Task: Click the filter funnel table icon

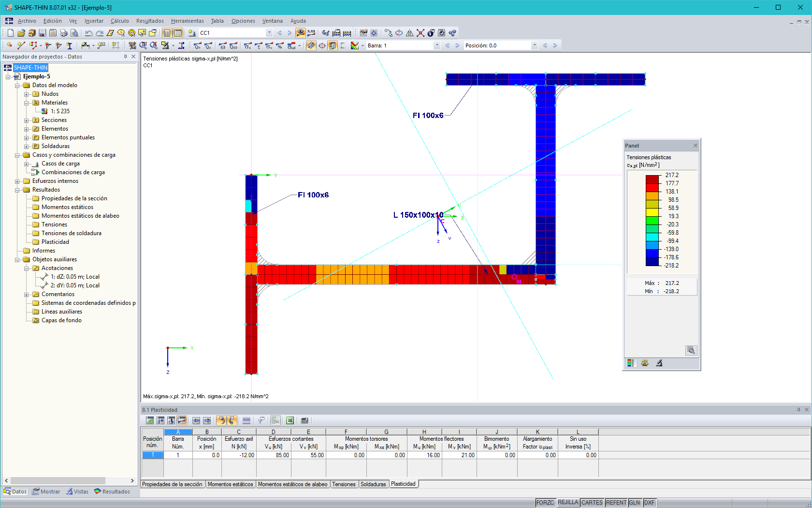Action: (261, 420)
